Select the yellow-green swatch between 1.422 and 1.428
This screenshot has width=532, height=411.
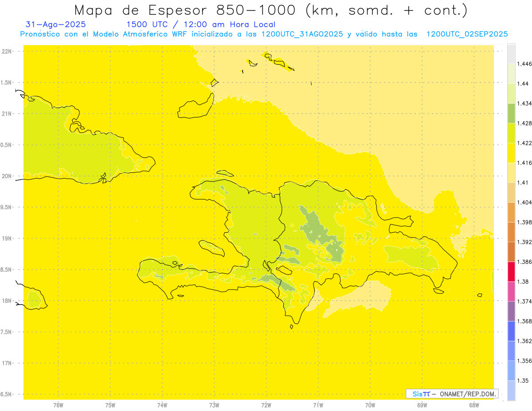[511, 133]
